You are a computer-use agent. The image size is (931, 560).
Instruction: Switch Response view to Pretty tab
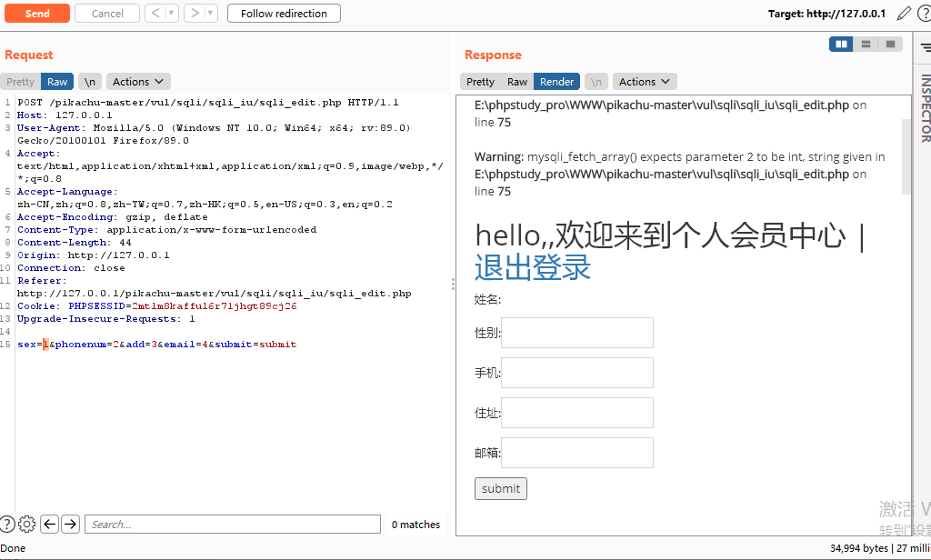pos(480,82)
